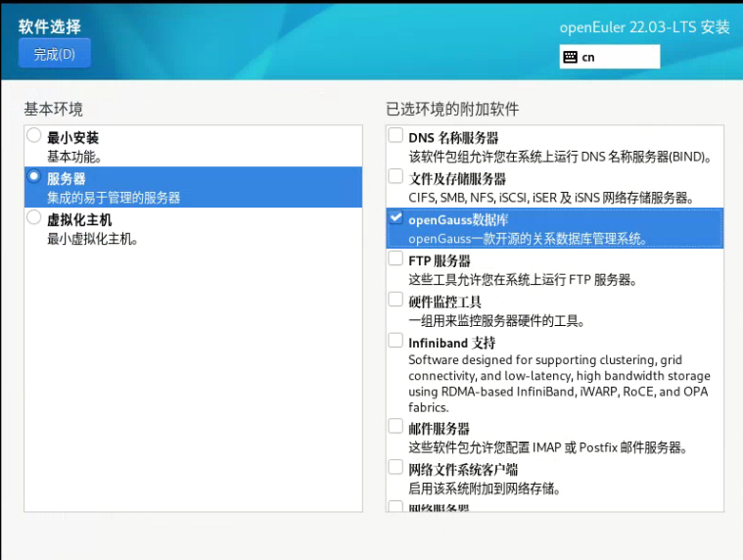Click the Infiniband clustering description paragraph

coord(559,383)
